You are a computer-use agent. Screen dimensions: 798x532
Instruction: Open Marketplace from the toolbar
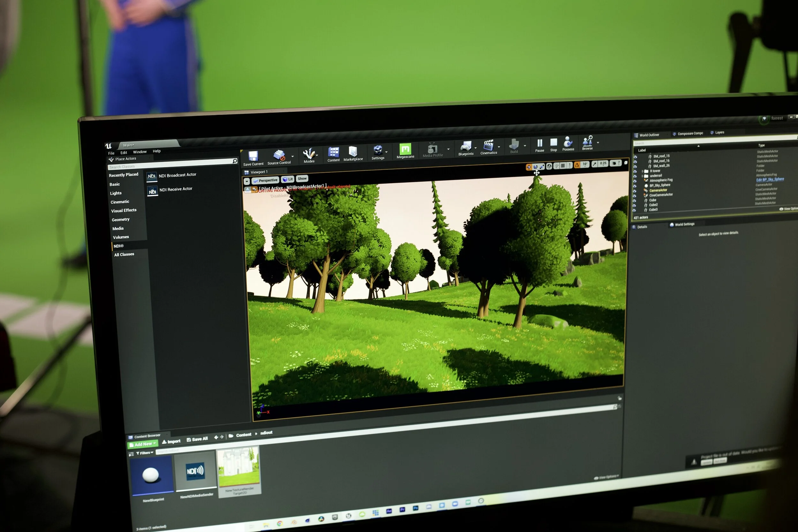353,152
